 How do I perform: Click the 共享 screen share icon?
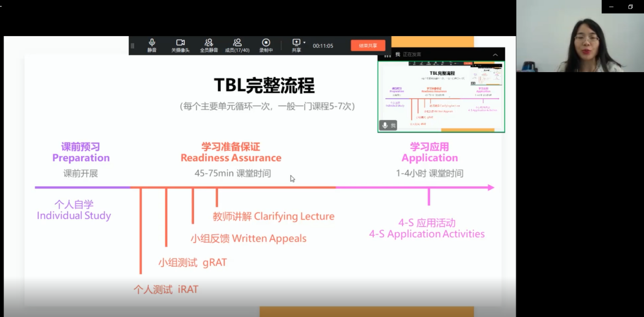click(x=296, y=43)
